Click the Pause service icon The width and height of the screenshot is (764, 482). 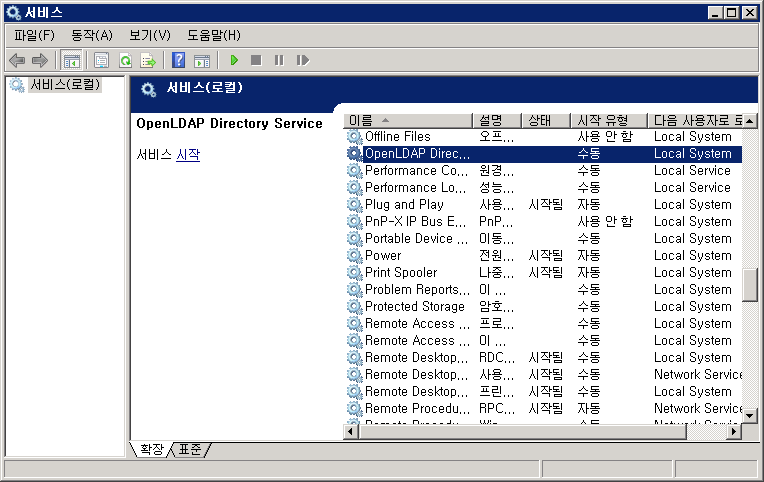point(279,60)
